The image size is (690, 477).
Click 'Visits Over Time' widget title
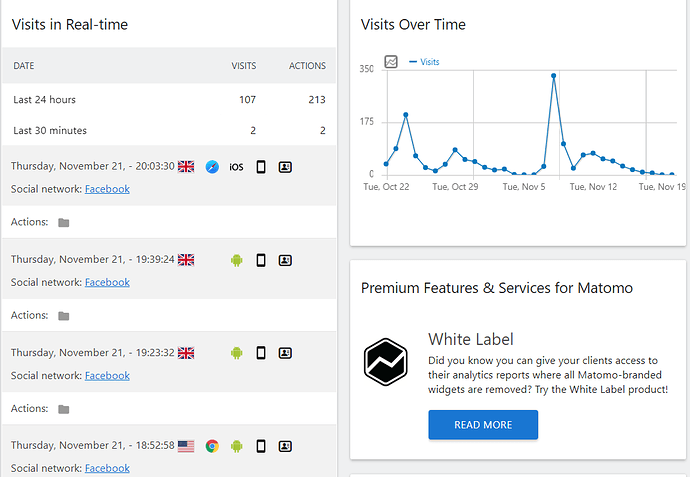click(413, 25)
